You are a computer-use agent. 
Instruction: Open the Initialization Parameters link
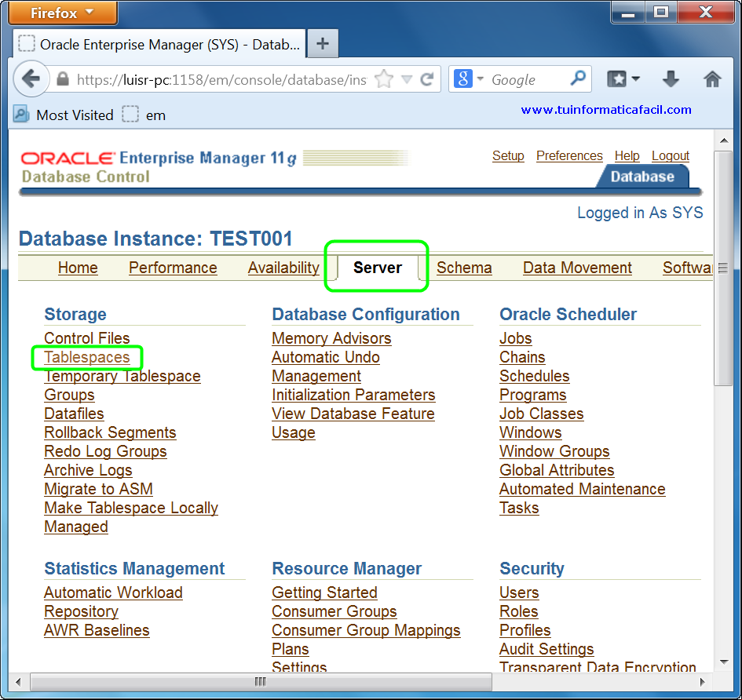353,395
